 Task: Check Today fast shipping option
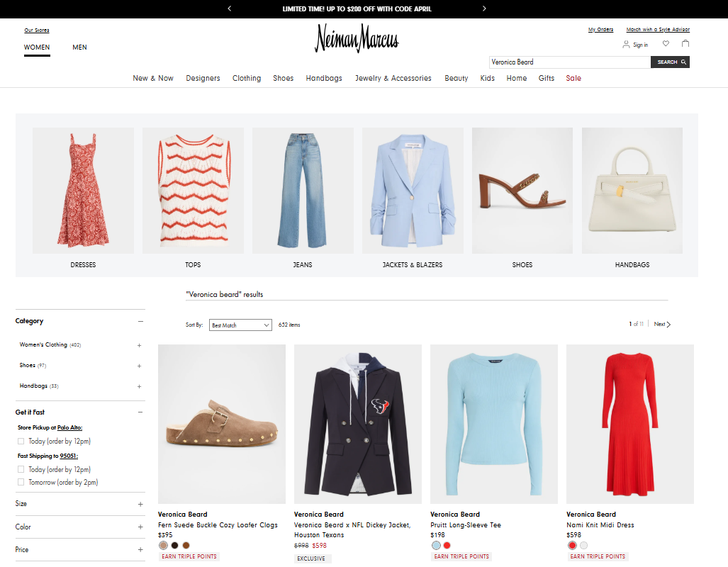pos(21,469)
